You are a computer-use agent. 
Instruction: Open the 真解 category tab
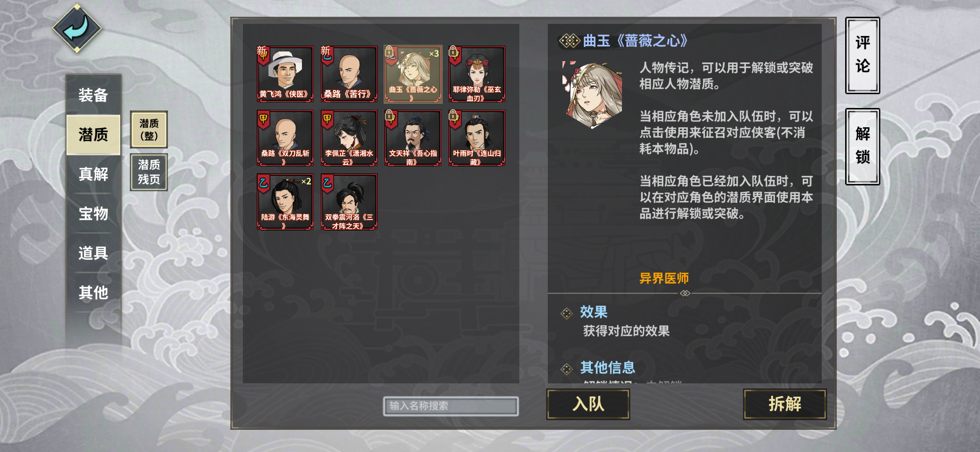pyautogui.click(x=93, y=174)
